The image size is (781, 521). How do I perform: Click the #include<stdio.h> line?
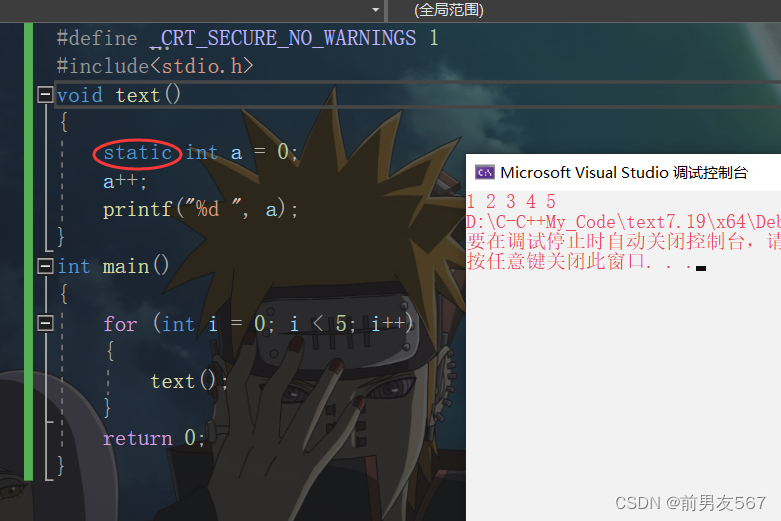(155, 66)
